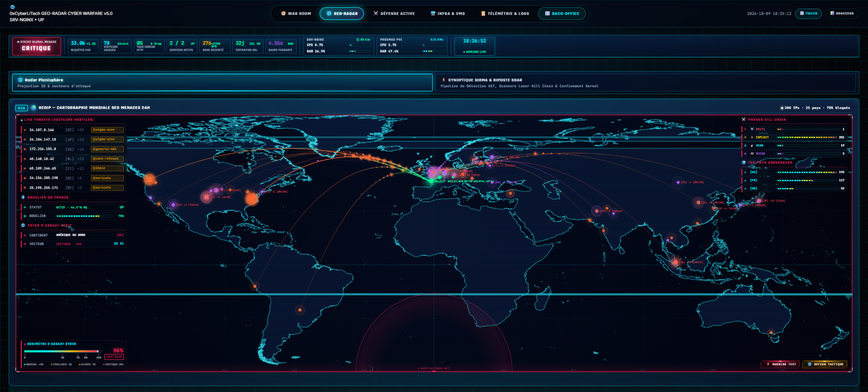Click the #36 badge next to GEOIP title

22,108
